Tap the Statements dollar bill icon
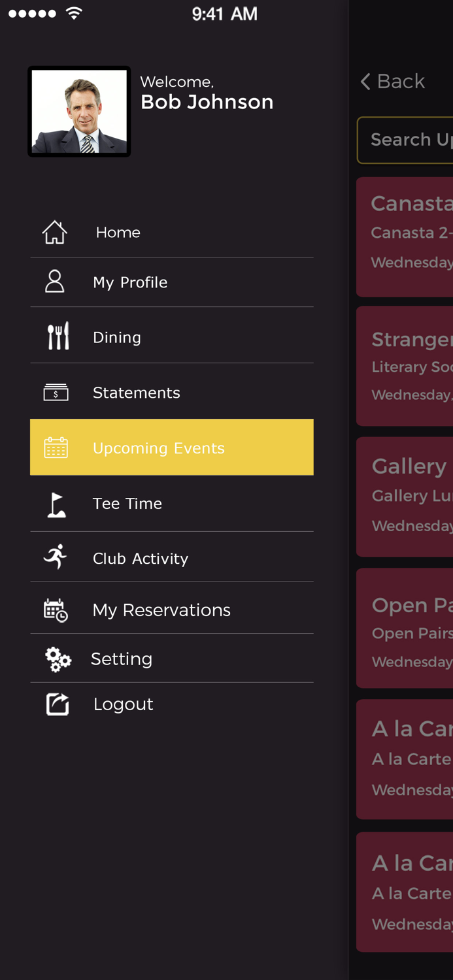 tap(56, 392)
